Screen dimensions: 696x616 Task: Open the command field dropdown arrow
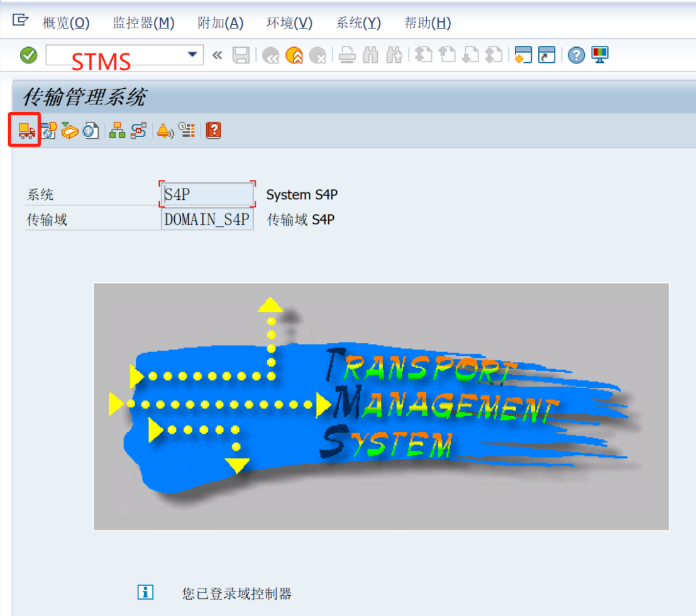pos(192,55)
